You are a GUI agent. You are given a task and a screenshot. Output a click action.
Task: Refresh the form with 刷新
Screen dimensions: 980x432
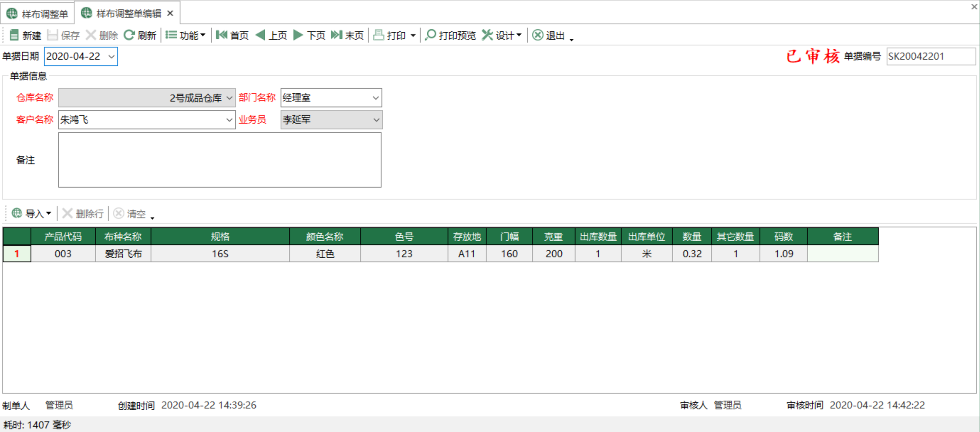pos(140,36)
